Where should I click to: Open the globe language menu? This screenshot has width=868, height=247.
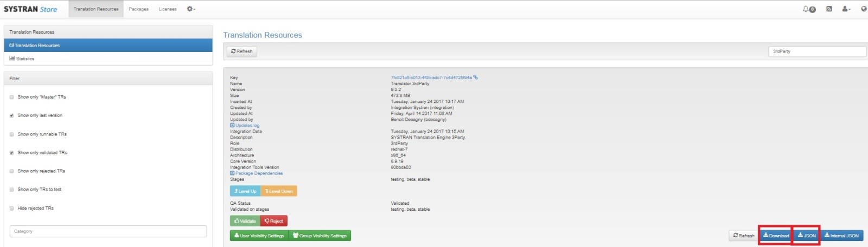point(864,9)
